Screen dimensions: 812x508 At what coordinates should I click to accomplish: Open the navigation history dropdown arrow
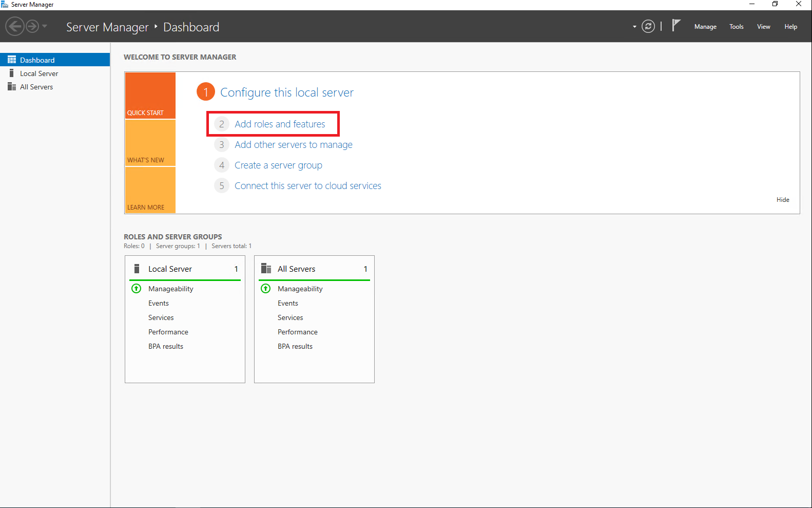[x=45, y=26]
